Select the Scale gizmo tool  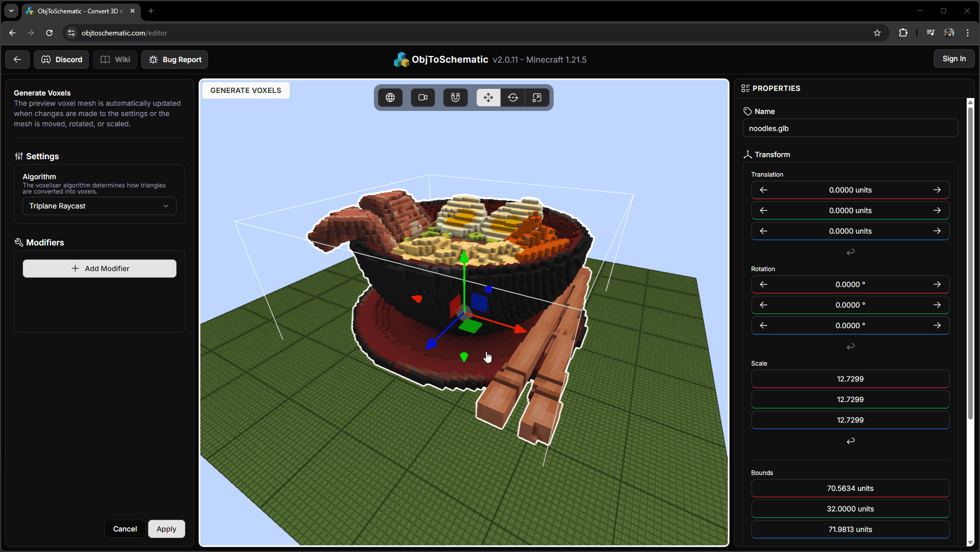[x=537, y=98]
